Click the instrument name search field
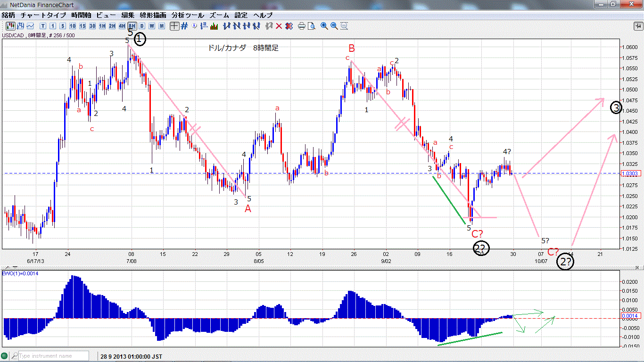The width and height of the screenshot is (644, 362). tap(54, 356)
